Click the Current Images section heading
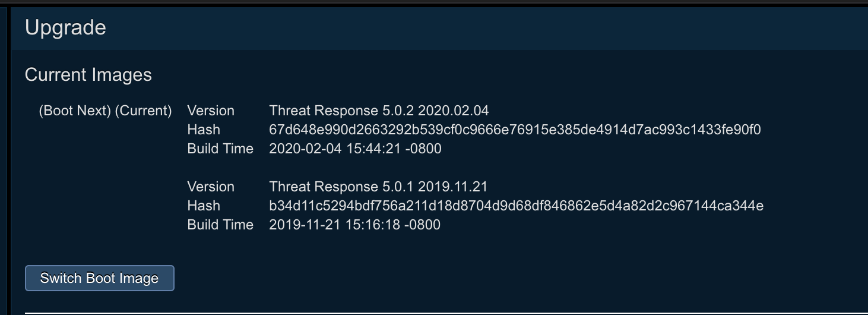 (x=88, y=75)
